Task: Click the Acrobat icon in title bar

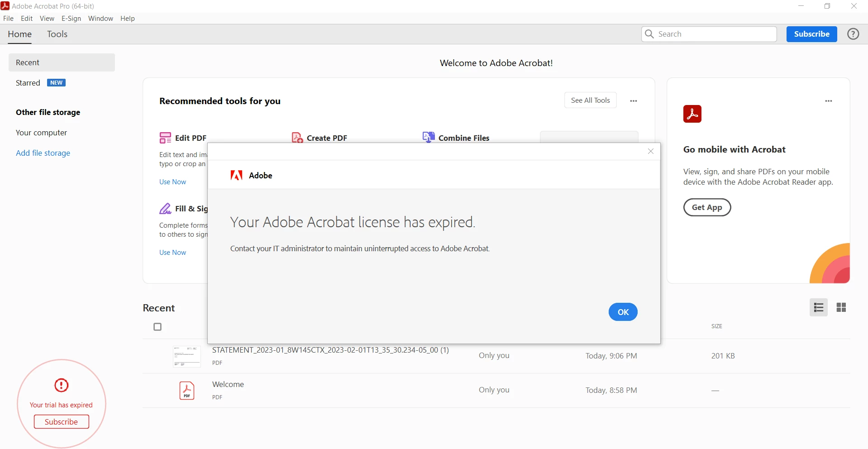Action: [5, 6]
